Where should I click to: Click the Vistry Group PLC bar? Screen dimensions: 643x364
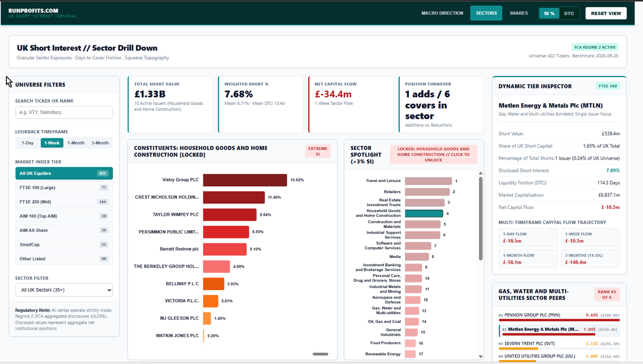[x=245, y=180]
